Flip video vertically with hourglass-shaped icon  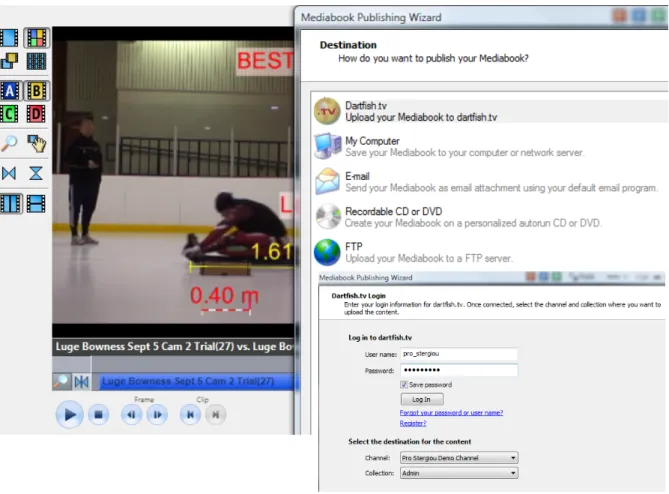tap(36, 173)
